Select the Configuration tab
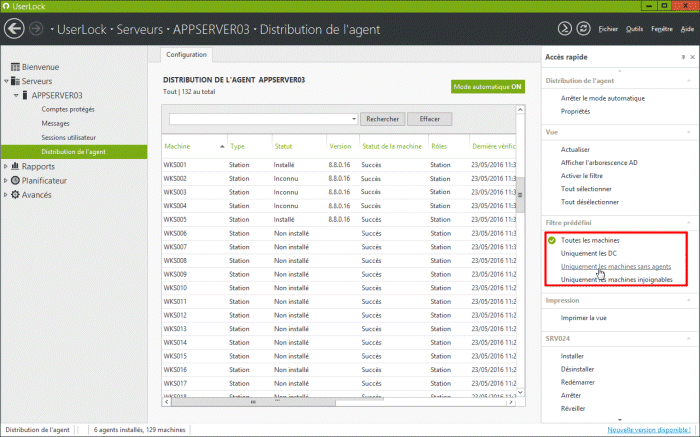The height and width of the screenshot is (437, 700). [x=186, y=54]
